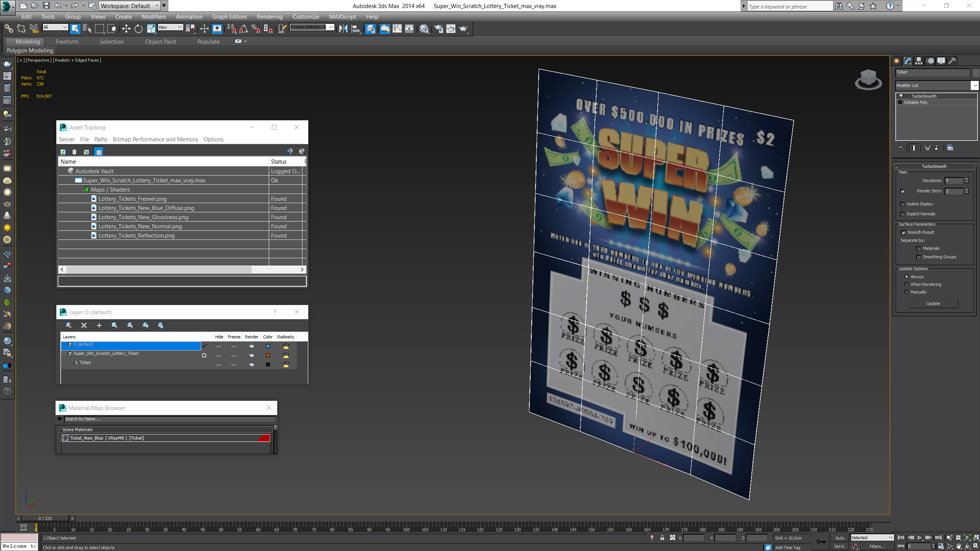Choose the Select and Move tool

point(126,29)
